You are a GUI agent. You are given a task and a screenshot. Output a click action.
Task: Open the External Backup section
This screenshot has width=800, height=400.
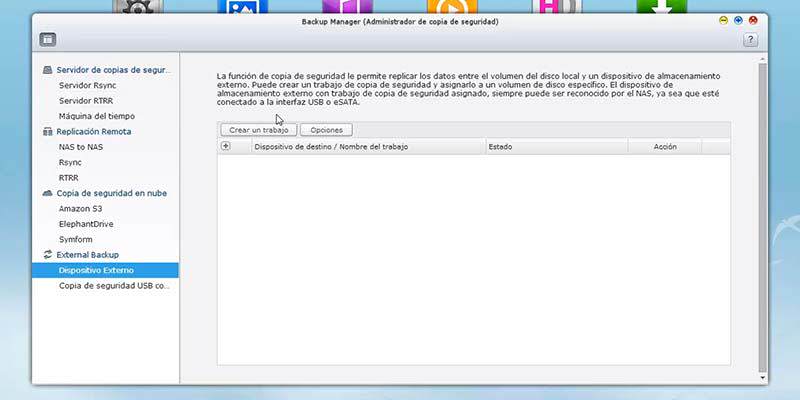coord(87,255)
